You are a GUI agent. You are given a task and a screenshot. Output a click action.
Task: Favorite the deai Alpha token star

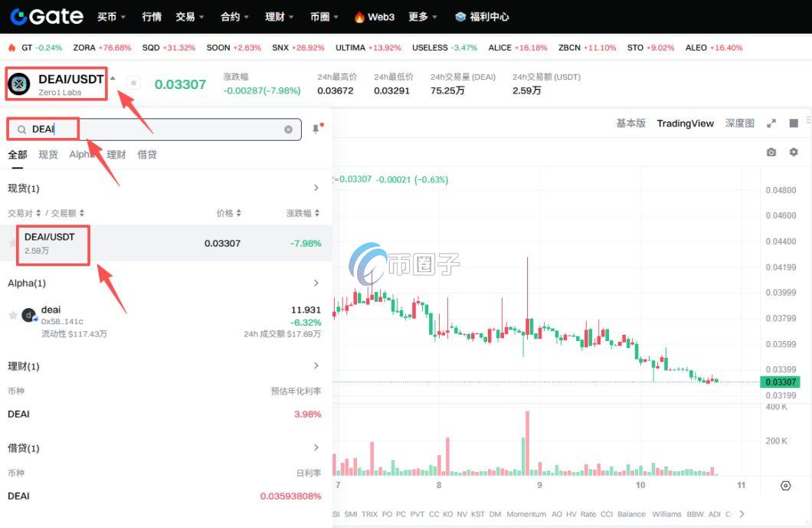12,316
